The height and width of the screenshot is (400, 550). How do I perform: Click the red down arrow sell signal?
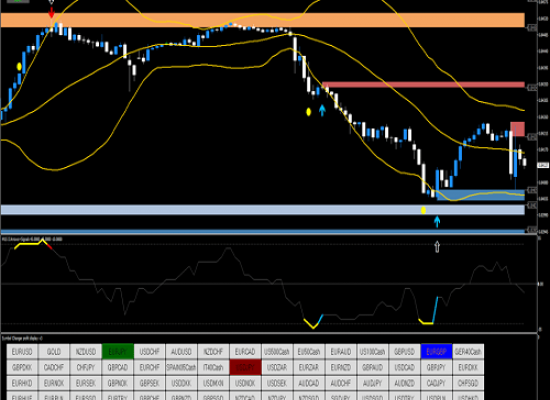pos(51,13)
